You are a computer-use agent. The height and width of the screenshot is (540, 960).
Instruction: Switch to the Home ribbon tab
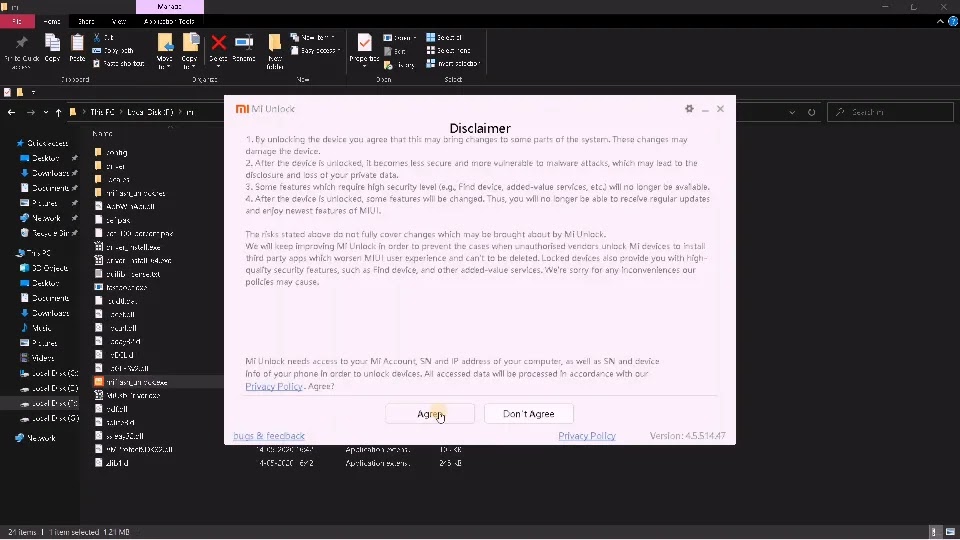(x=51, y=21)
